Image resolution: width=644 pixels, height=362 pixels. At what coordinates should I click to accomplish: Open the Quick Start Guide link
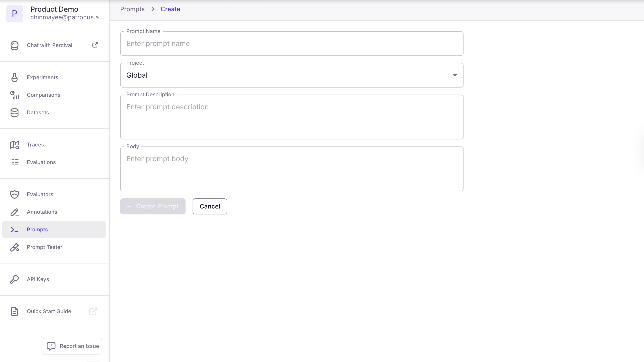[54, 311]
